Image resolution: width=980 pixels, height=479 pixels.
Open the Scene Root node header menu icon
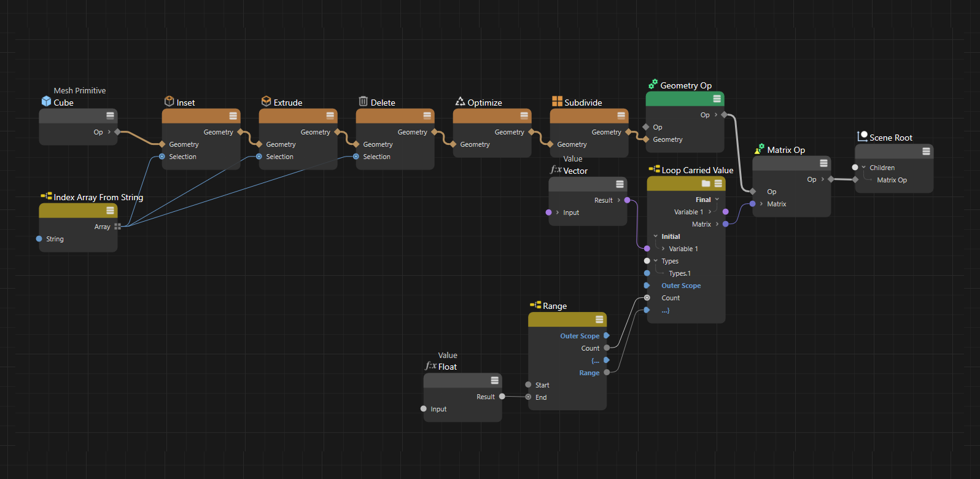click(926, 151)
